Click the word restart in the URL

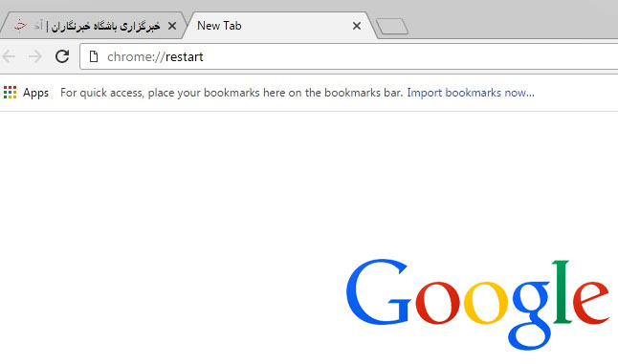[x=185, y=57]
